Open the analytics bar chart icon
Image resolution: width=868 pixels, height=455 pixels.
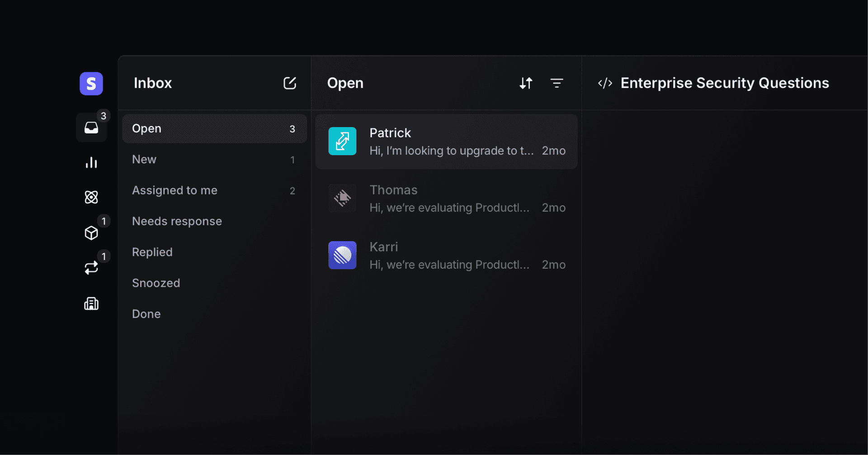tap(91, 162)
